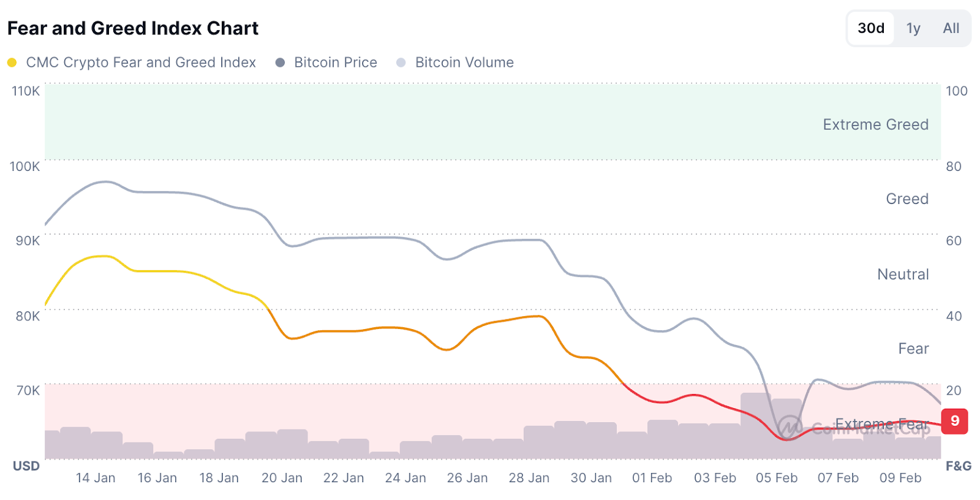Click the red current value 9 badge
Screen dimensions: 980x500
[954, 421]
